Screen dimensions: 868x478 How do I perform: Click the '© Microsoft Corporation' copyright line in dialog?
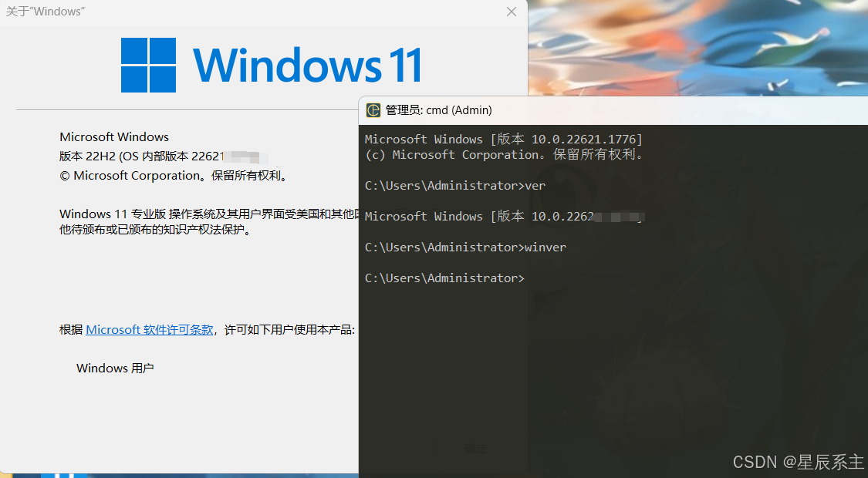click(174, 176)
